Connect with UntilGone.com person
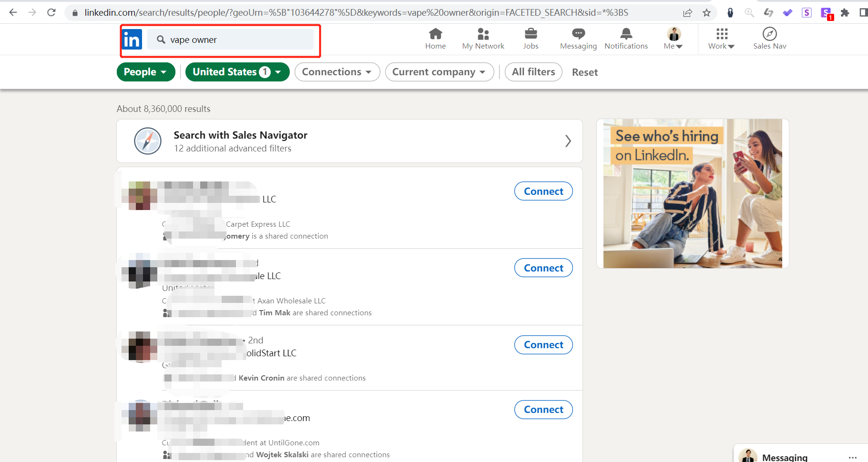The image size is (868, 462). tap(543, 410)
